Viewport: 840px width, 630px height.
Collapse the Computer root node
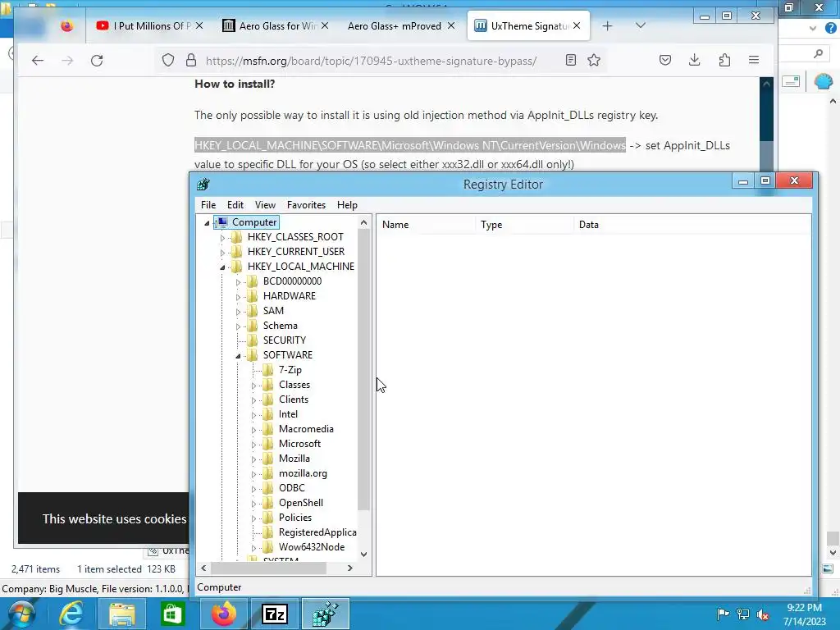(x=207, y=223)
